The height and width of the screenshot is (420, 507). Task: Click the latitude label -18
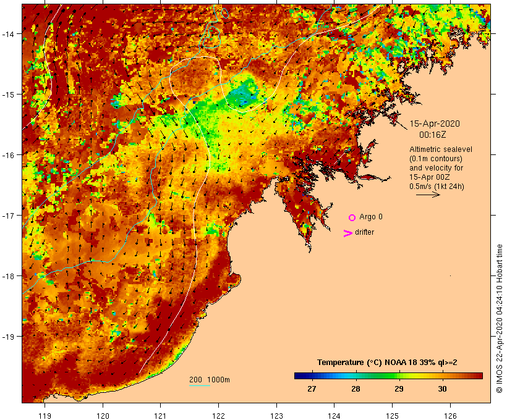coord(8,276)
